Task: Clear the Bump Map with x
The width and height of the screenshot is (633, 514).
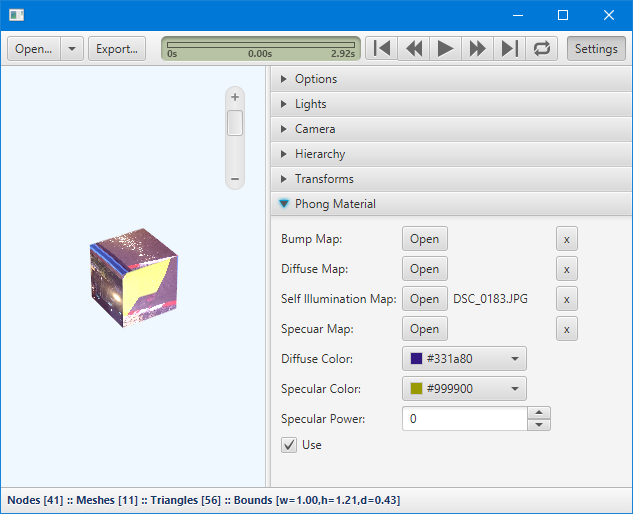Action: pos(567,239)
